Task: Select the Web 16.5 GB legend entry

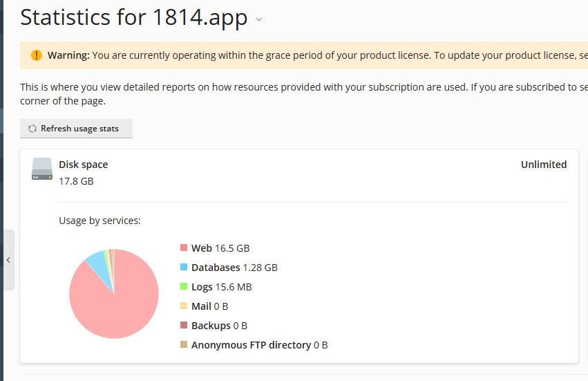Action: (x=220, y=248)
